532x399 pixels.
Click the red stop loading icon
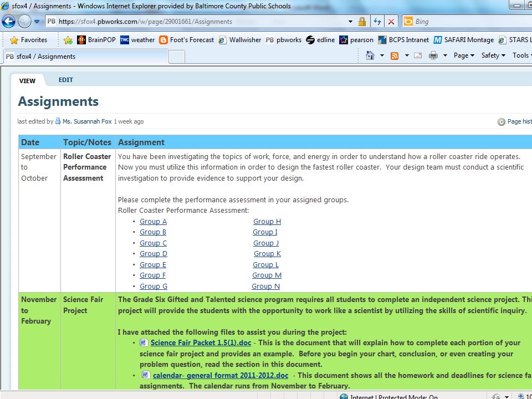[x=391, y=22]
